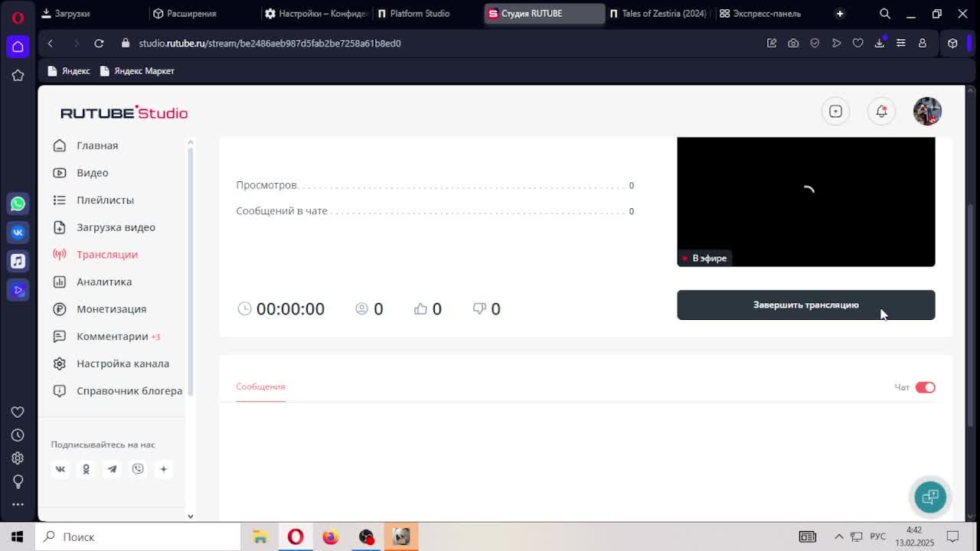This screenshot has width=980, height=551.
Task: Click the stream timer 00:00:00
Action: point(290,308)
